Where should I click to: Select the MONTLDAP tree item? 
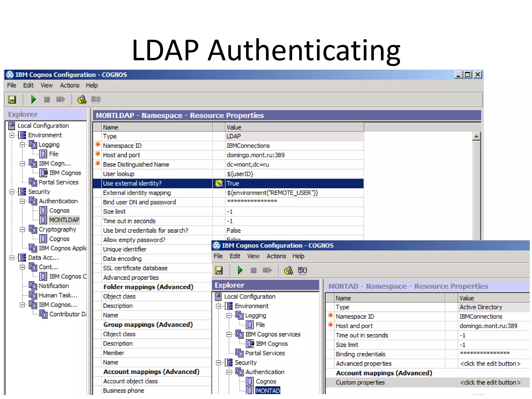(x=64, y=220)
